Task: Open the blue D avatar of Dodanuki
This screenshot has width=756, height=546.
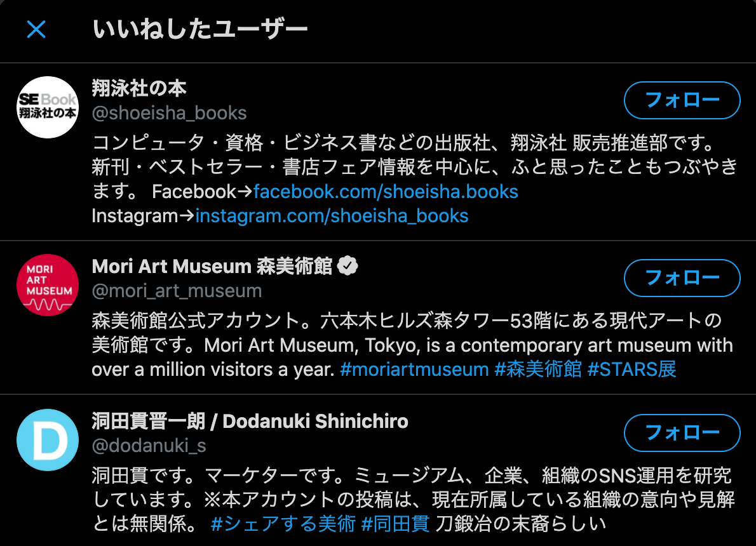Action: (x=48, y=440)
